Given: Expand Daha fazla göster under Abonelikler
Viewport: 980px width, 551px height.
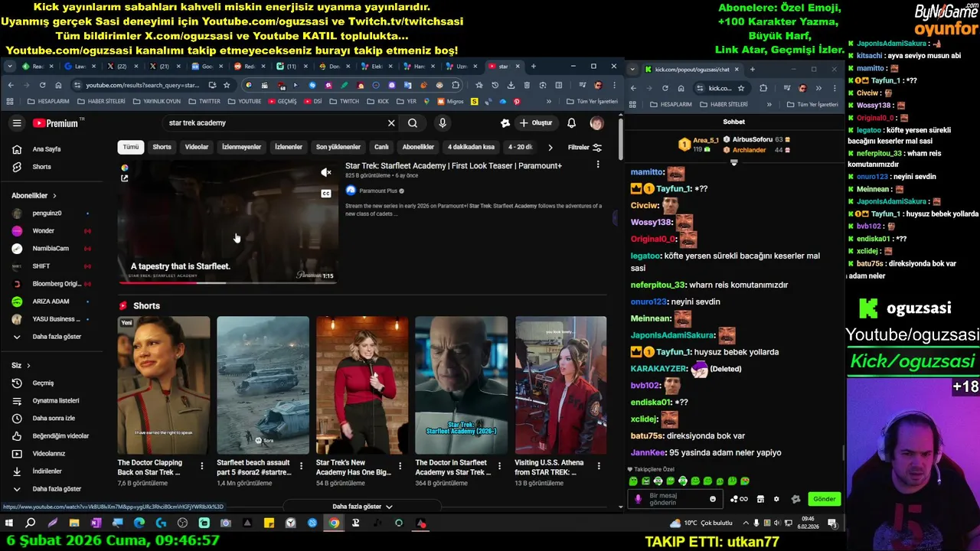Looking at the screenshot, I should (56, 337).
